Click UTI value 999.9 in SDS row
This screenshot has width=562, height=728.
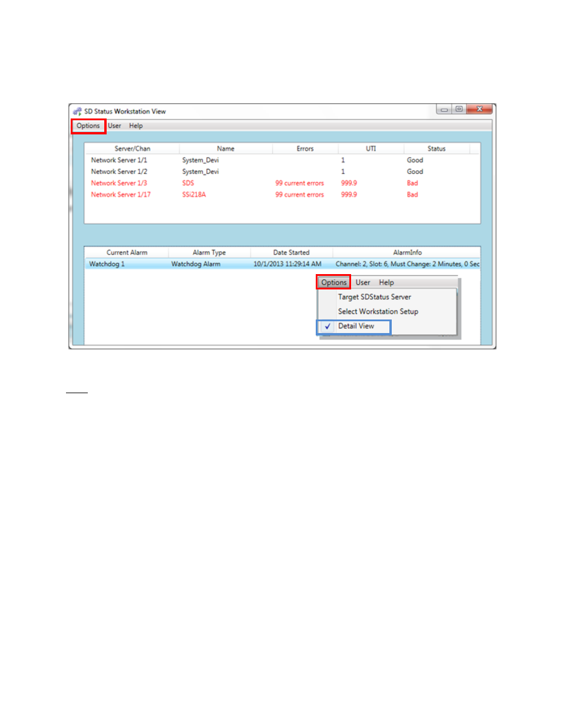pyautogui.click(x=349, y=183)
